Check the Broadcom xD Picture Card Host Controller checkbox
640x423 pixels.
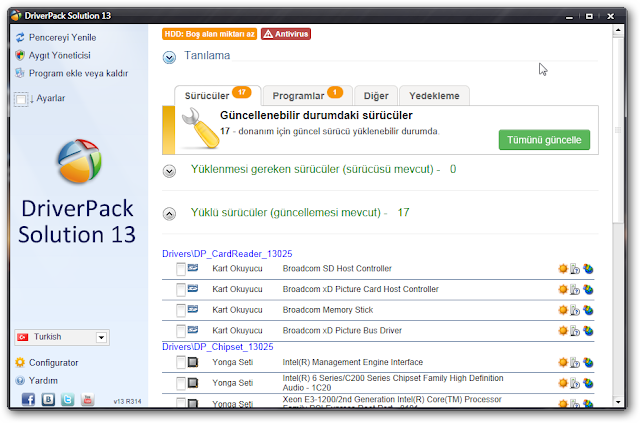(x=181, y=290)
